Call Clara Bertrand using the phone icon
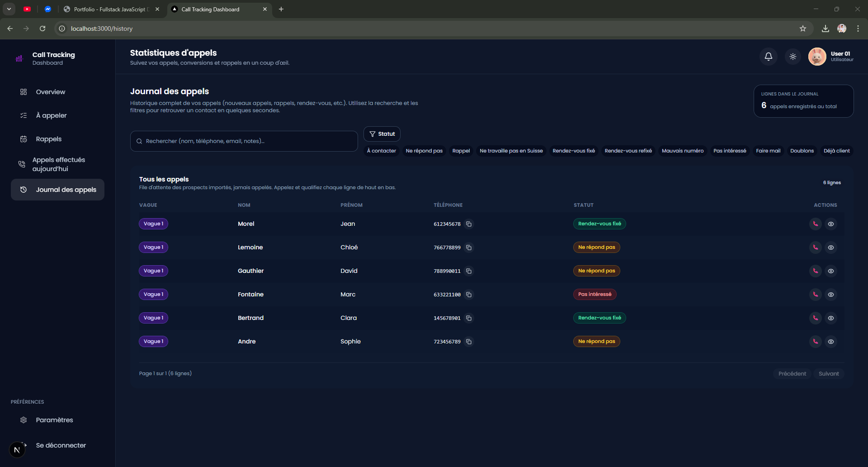Image resolution: width=868 pixels, height=467 pixels. (x=815, y=318)
